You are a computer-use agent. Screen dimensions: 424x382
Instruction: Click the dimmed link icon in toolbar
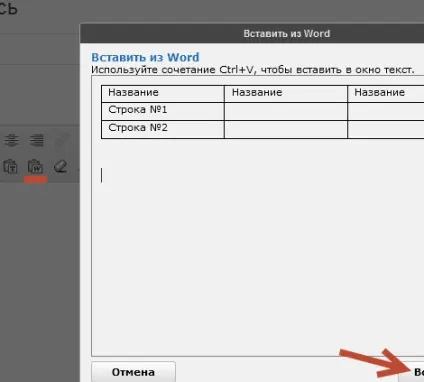click(x=62, y=140)
